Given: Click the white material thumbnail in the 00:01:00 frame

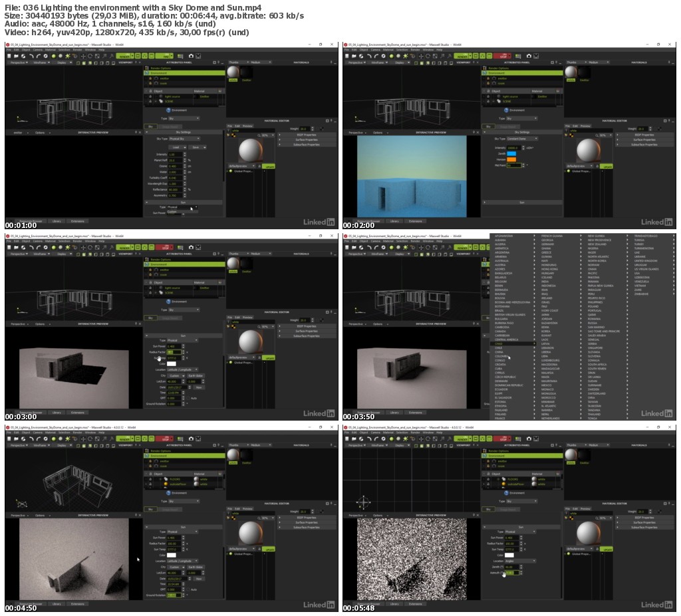Looking at the screenshot, I should pyautogui.click(x=233, y=72).
